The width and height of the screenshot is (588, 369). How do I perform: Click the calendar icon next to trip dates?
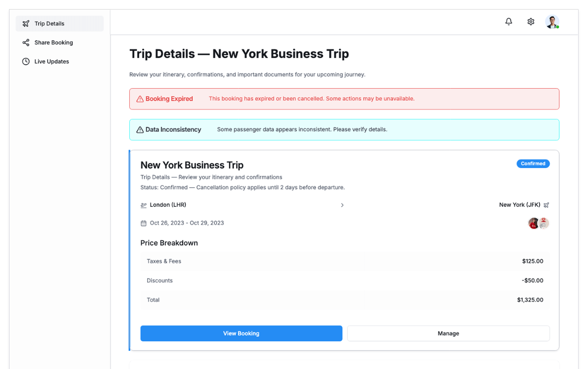click(x=143, y=223)
